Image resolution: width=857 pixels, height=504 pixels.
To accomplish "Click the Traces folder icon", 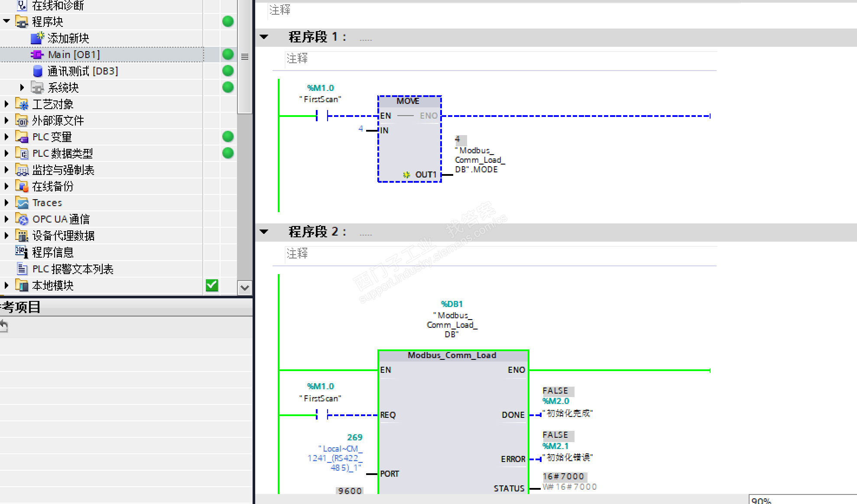I will (x=22, y=203).
